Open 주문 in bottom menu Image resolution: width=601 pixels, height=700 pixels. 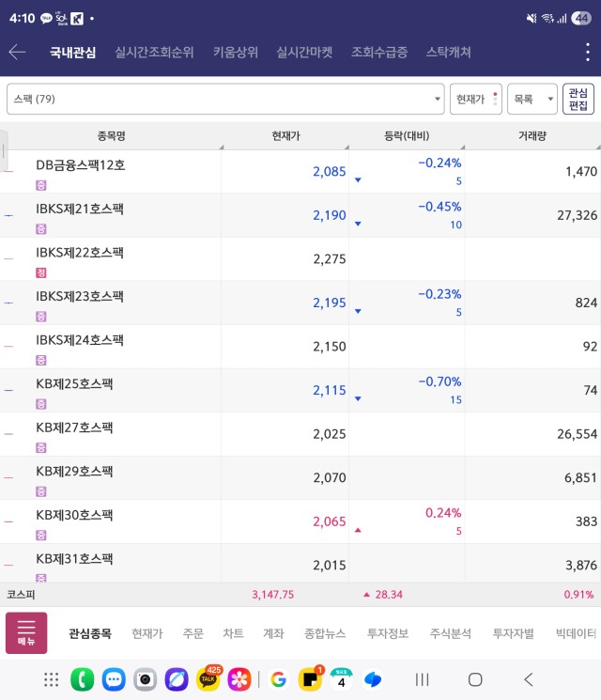click(193, 633)
